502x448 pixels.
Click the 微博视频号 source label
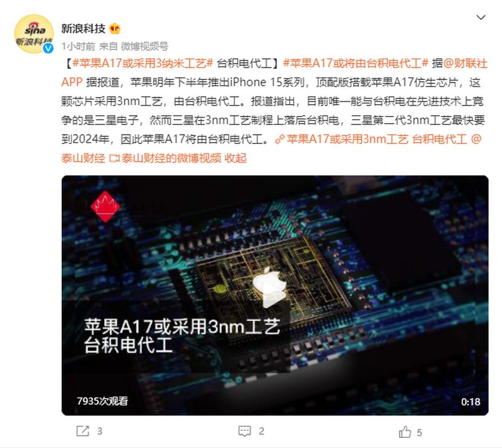[x=145, y=46]
